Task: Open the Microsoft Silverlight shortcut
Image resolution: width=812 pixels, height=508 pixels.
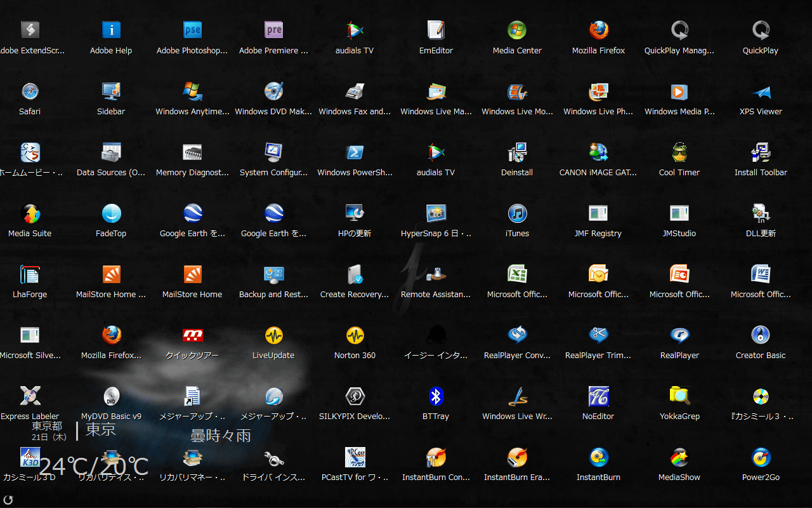Action: click(30, 335)
